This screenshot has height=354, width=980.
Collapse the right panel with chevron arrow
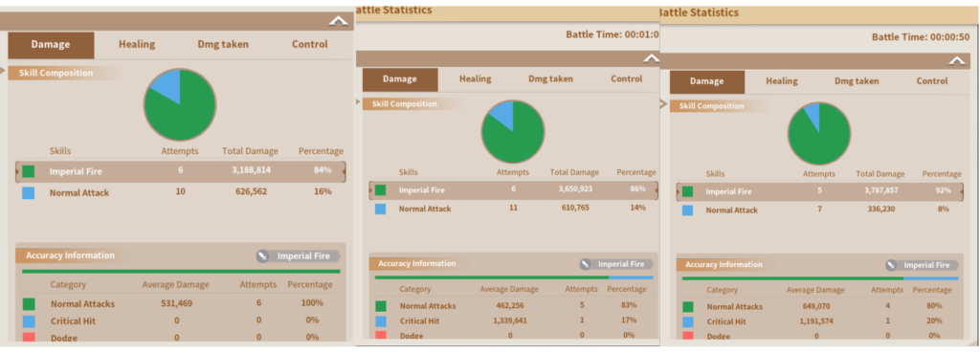(x=957, y=60)
